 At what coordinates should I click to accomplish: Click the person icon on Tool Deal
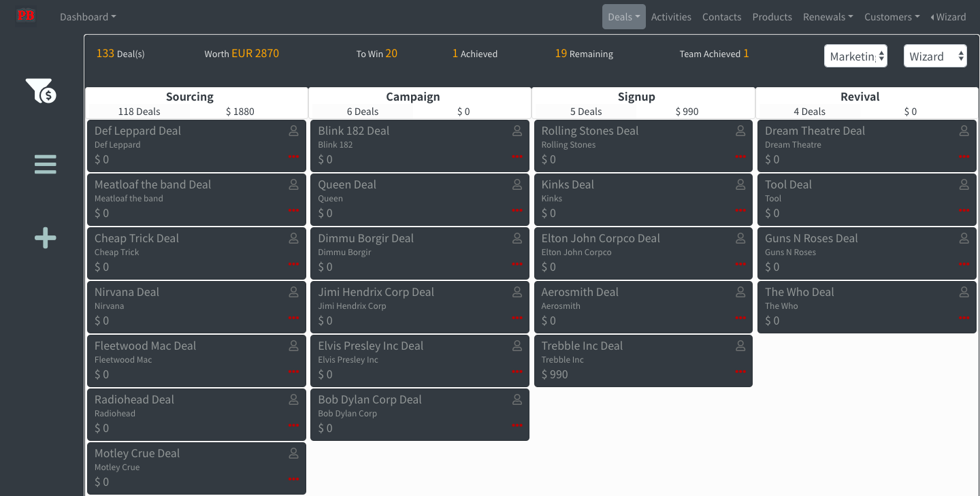coord(964,184)
